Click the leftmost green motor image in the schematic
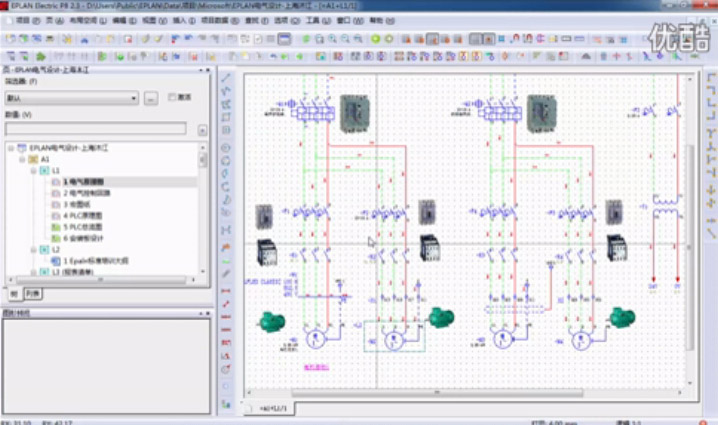Screen dimensions: 718x425 [x=272, y=321]
